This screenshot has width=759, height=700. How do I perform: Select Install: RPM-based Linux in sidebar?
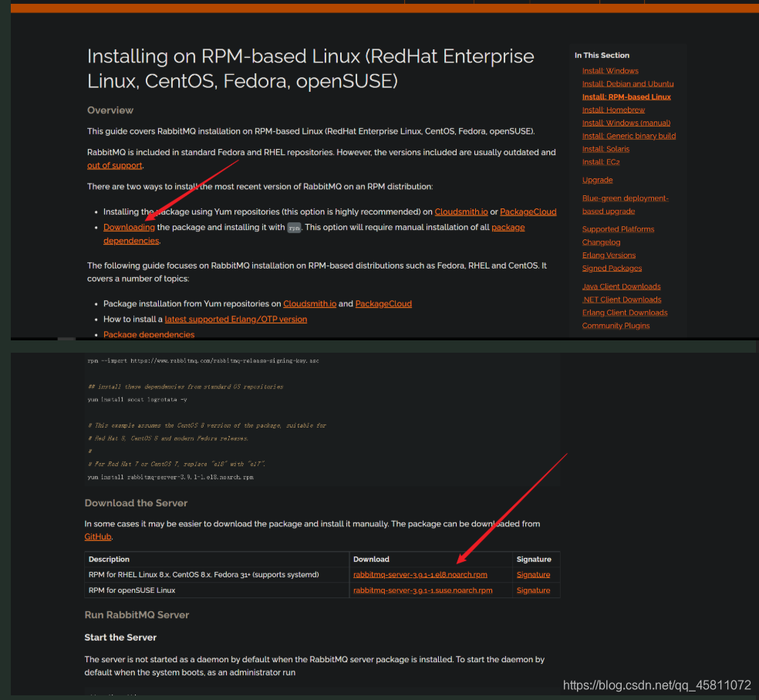coord(626,97)
